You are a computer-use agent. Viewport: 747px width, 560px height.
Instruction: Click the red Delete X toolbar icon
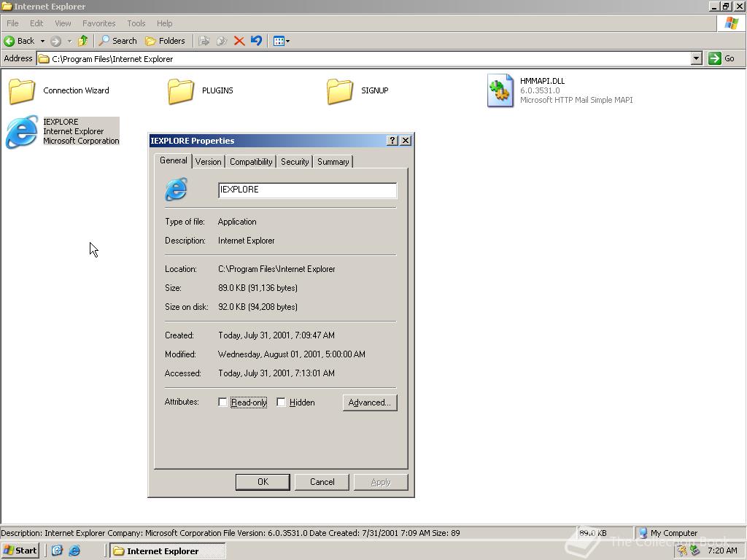pos(239,41)
